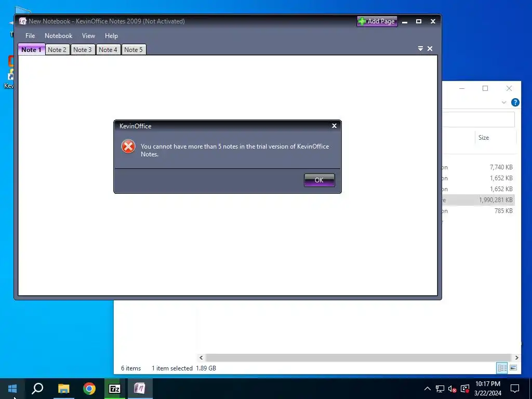Image resolution: width=532 pixels, height=399 pixels.
Task: Minimize the KevinOffice Notes window
Action: tap(405, 21)
